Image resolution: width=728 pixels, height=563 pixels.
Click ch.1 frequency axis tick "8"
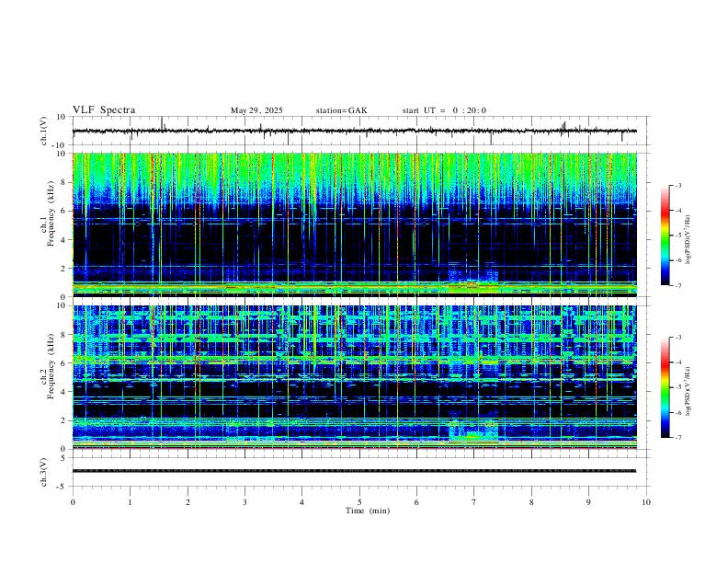pos(64,182)
